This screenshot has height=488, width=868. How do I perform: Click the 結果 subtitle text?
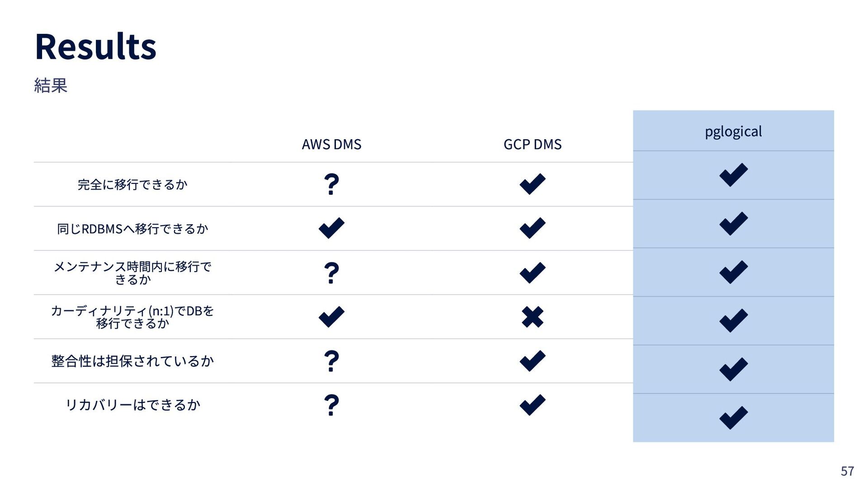tap(51, 85)
